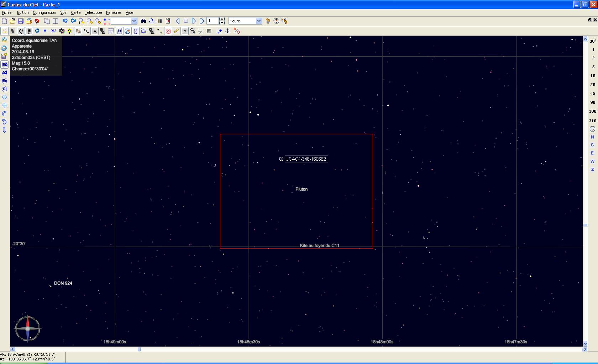The width and height of the screenshot is (598, 364).
Task: Expand the Heure time unit dropdown
Action: click(259, 21)
